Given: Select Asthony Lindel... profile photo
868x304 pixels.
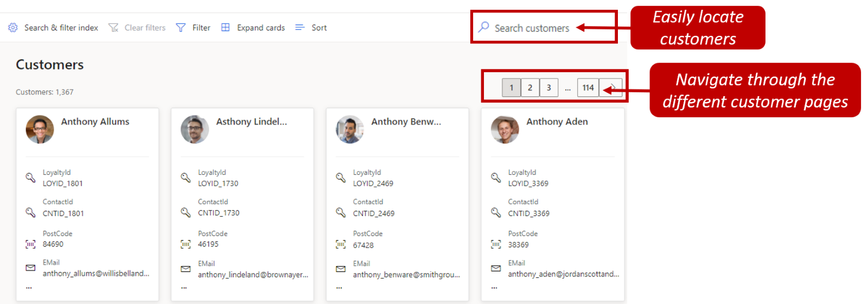Looking at the screenshot, I should point(195,129).
